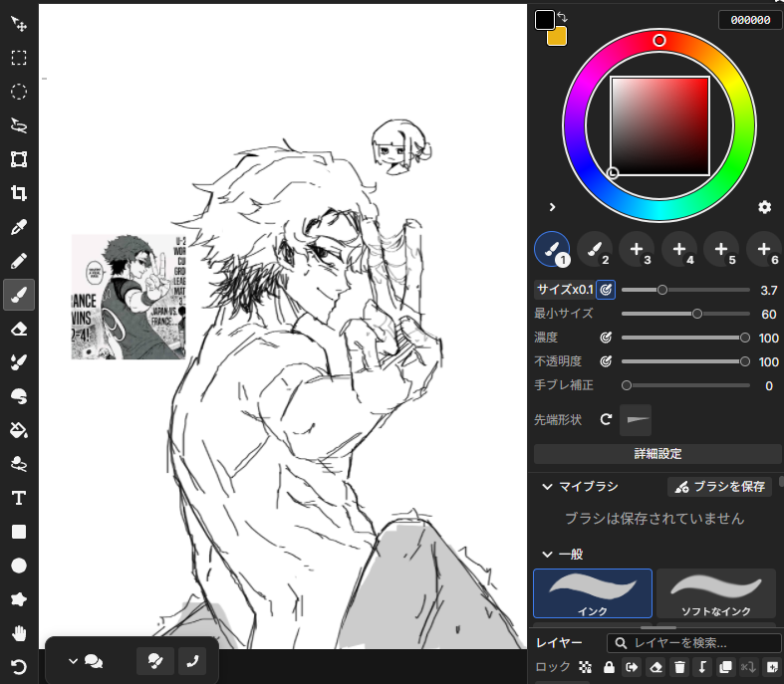The height and width of the screenshot is (684, 784).
Task: Click the 不透明度 opacity slider
Action: (685, 361)
